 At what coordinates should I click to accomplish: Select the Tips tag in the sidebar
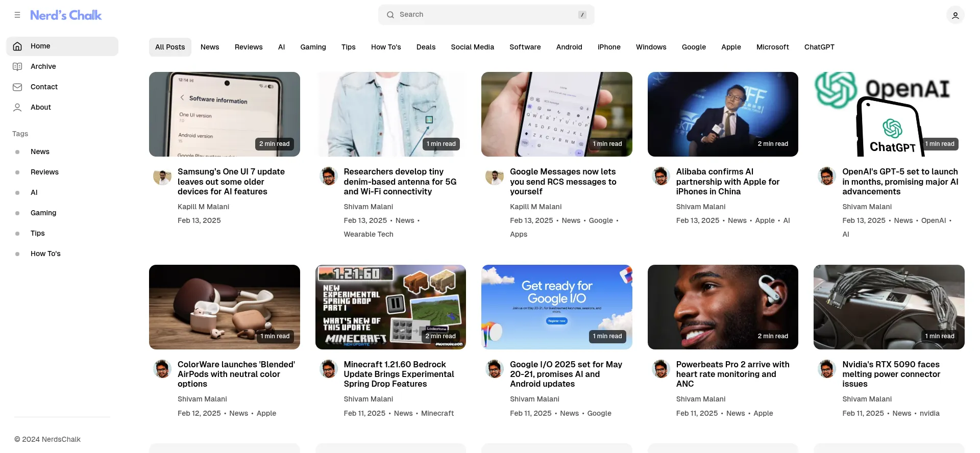click(38, 233)
